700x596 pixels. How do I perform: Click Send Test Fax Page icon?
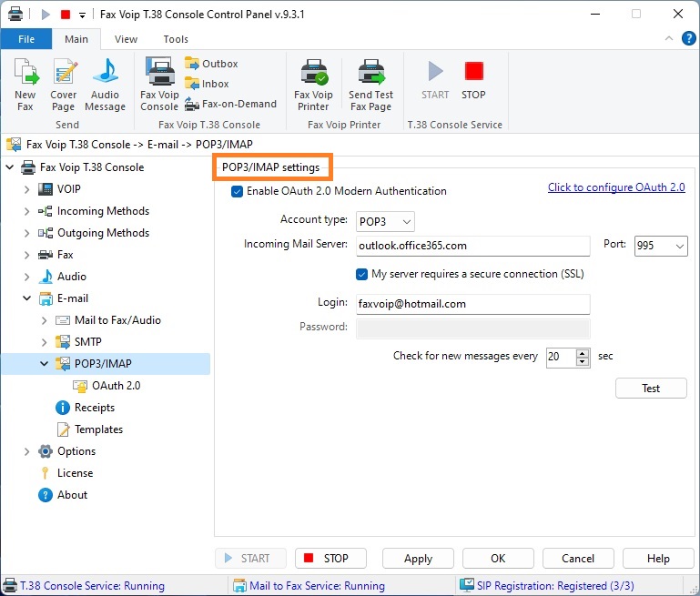point(371,72)
